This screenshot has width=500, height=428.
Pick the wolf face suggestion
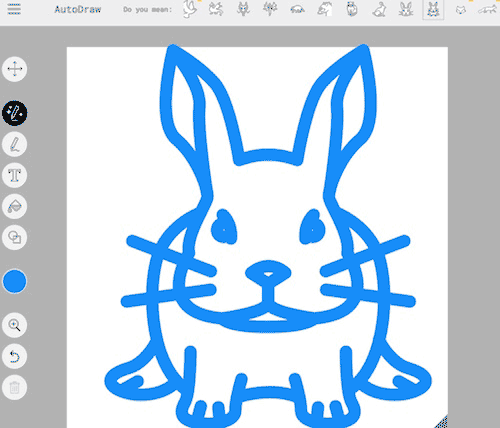pyautogui.click(x=243, y=9)
